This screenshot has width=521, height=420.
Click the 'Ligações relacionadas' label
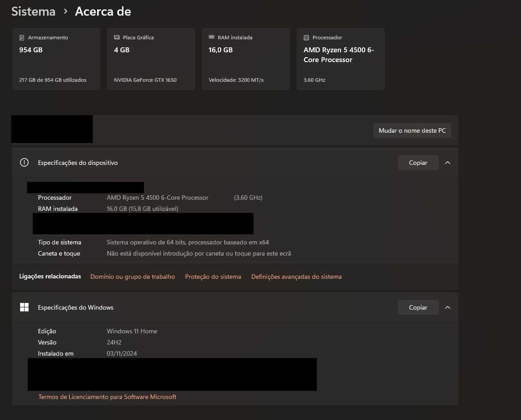click(50, 276)
